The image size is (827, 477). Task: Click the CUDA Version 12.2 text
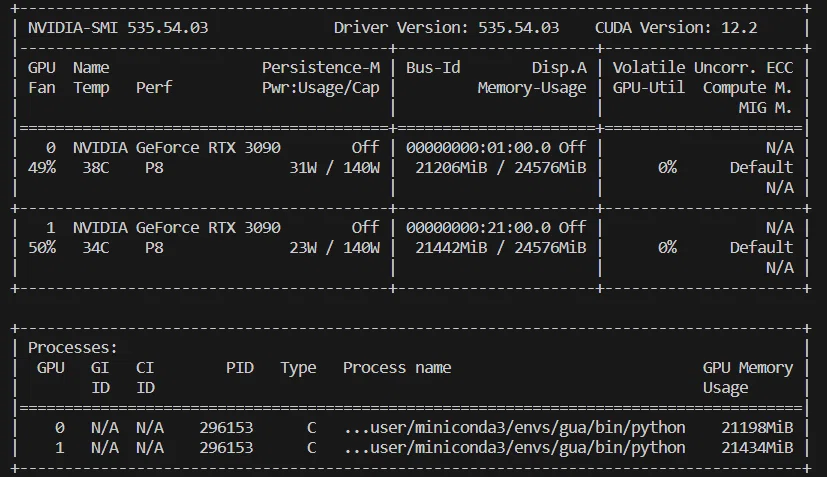676,27
